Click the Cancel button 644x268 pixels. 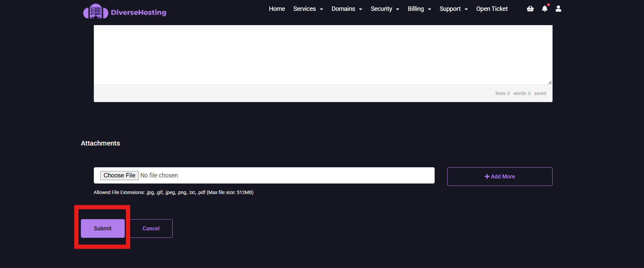151,229
